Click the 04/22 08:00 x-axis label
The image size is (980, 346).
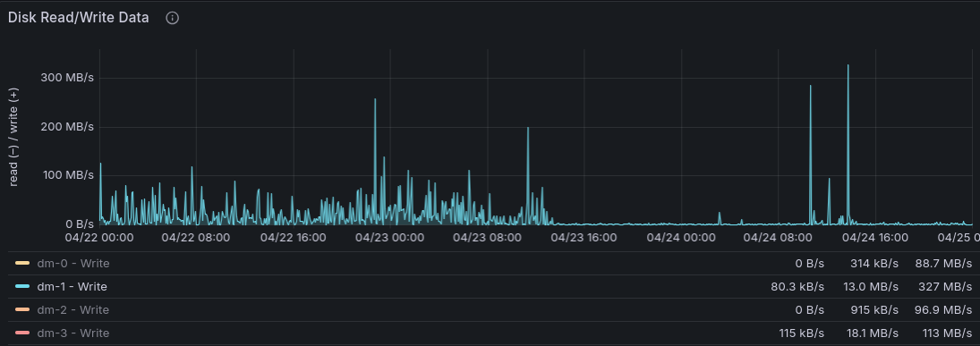(196, 237)
